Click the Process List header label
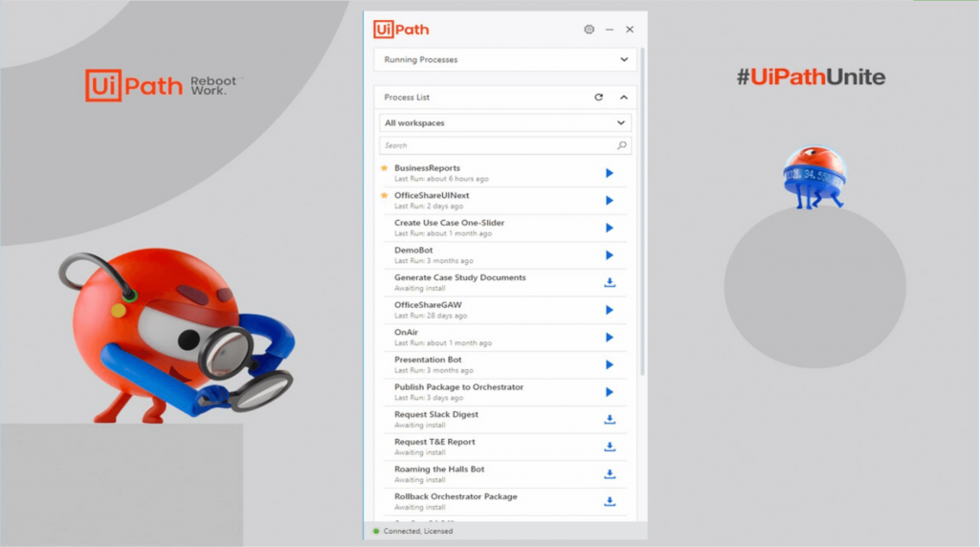Viewport: 980px width, 547px height. [407, 98]
